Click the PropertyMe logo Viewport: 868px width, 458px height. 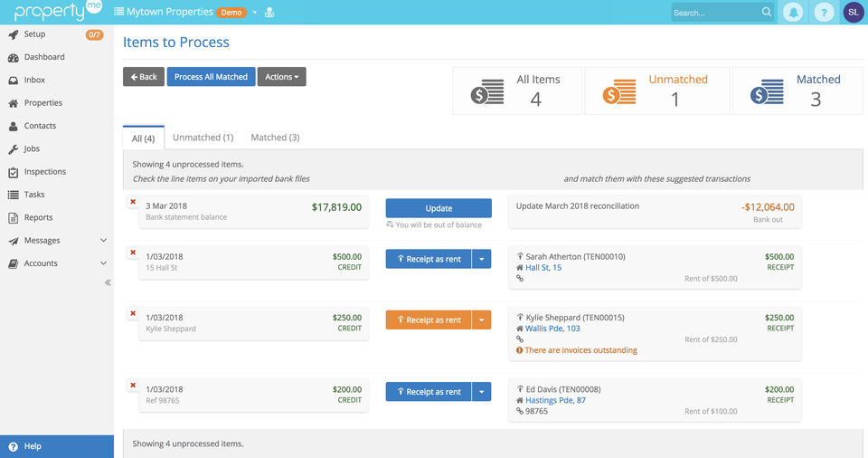[x=58, y=11]
